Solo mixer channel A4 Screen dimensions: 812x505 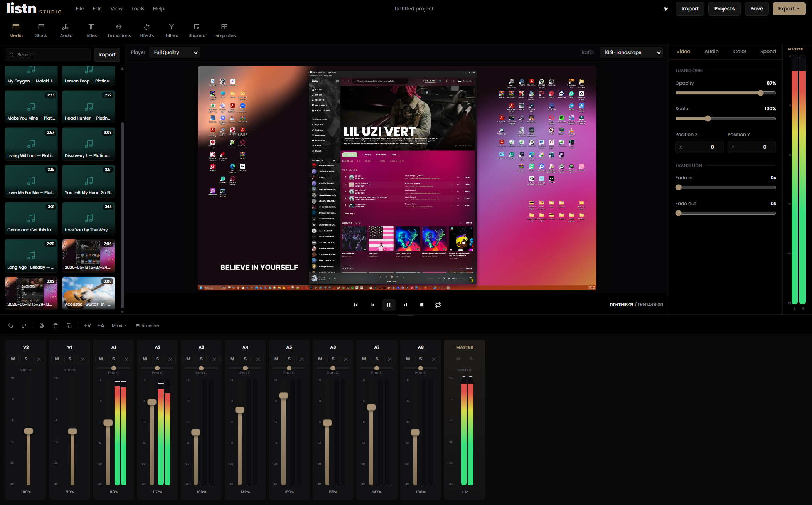[245, 359]
